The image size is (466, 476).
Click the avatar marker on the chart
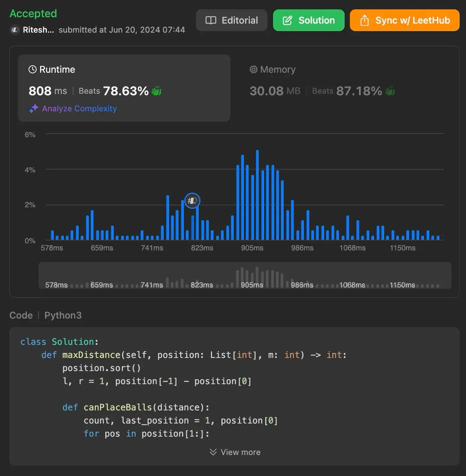pos(192,201)
